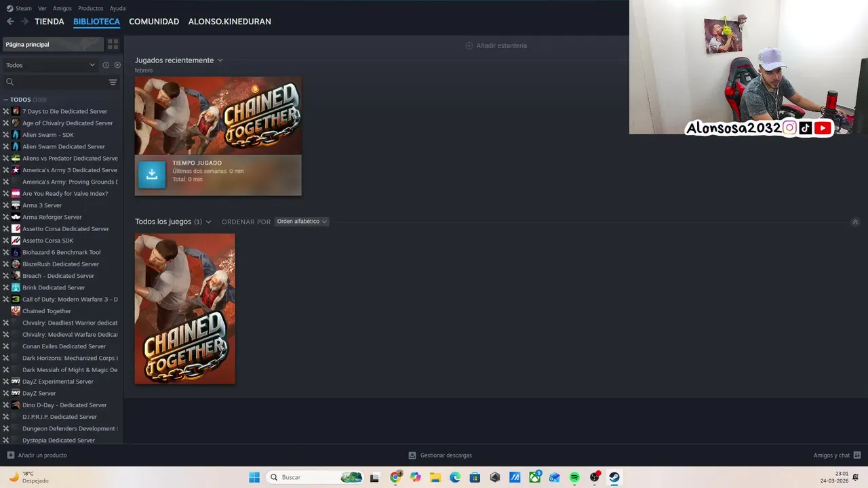Open the Todos filter dropdown
Screen dimensions: 868x488
(x=50, y=65)
